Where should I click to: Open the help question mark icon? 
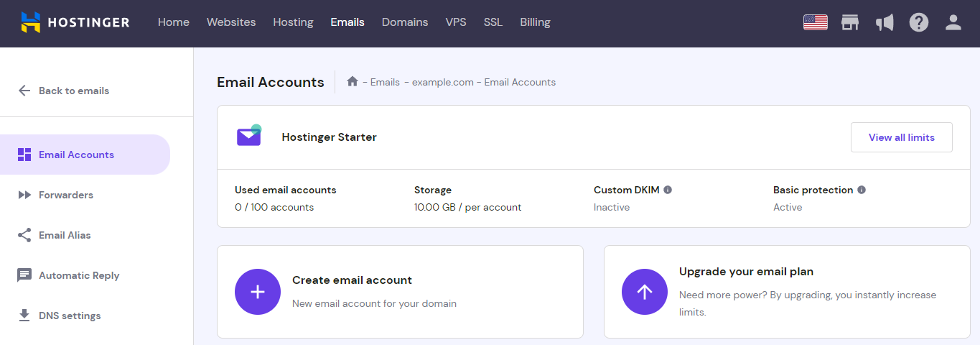pyautogui.click(x=919, y=23)
